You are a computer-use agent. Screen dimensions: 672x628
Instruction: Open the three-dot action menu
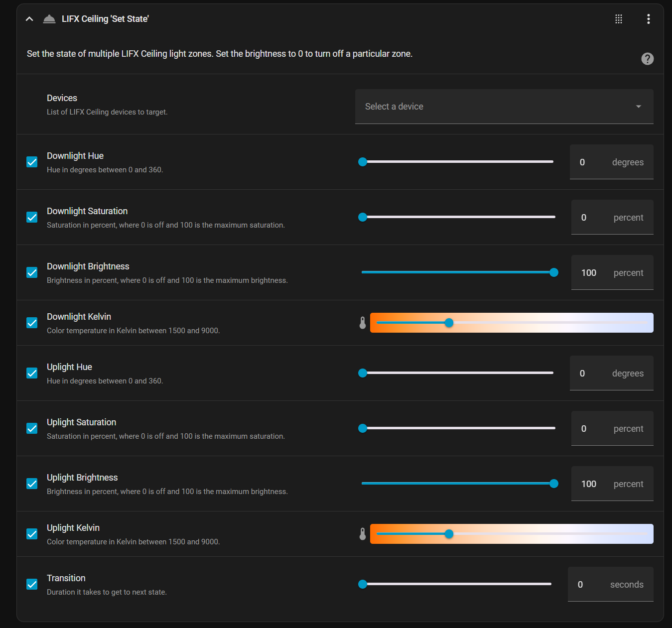click(x=648, y=19)
